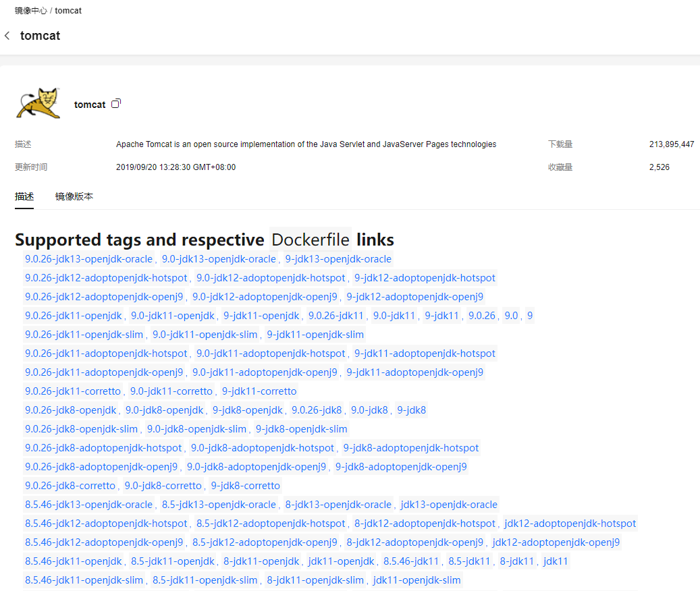The image size is (700, 591).
Task: Open the 9.0-jdk8-openjdk link
Action: pyautogui.click(x=164, y=410)
